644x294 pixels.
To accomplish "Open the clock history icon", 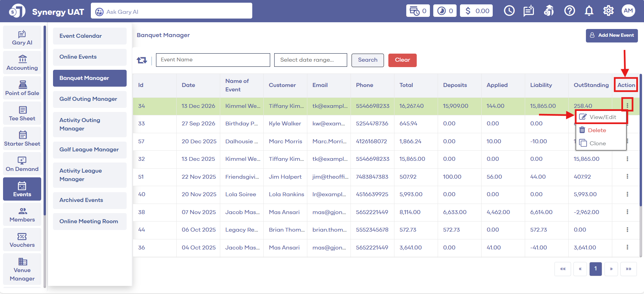I will (509, 11).
